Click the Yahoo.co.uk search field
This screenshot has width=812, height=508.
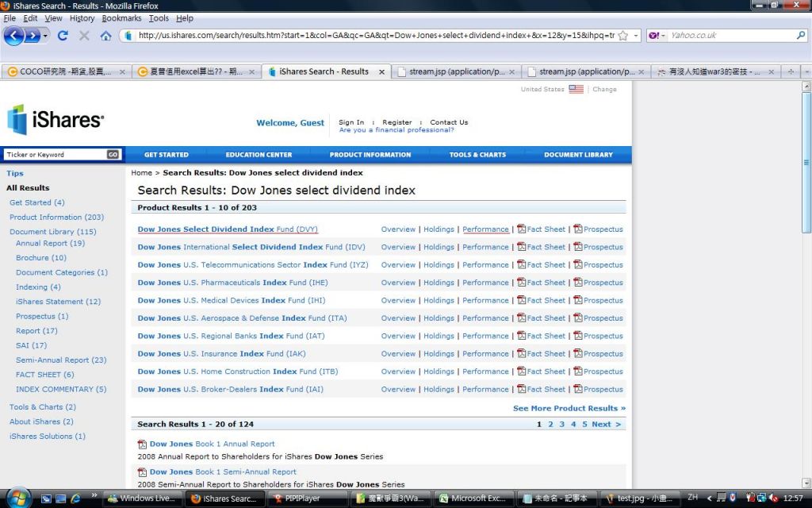point(731,35)
